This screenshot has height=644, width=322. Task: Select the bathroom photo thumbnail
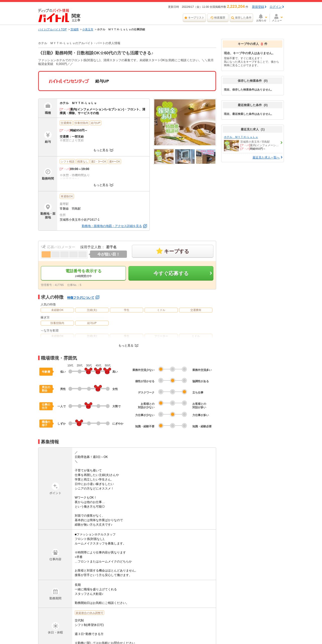(x=185, y=156)
